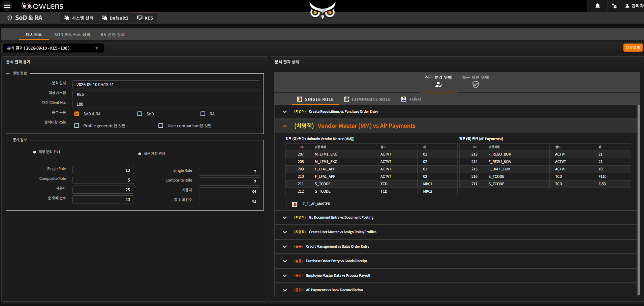Click the F_REGU_BUK cell in row 213

(x=516, y=154)
